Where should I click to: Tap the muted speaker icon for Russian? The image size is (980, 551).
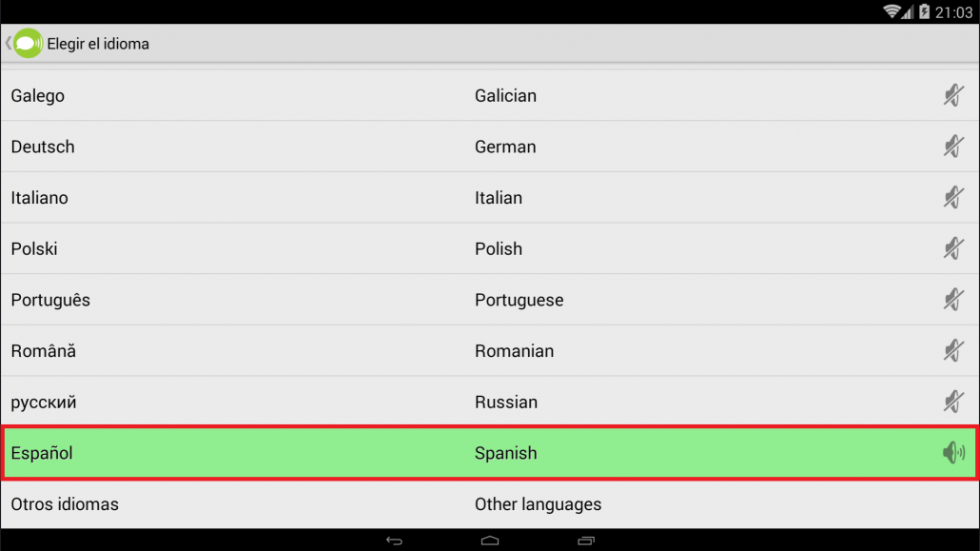coord(953,402)
